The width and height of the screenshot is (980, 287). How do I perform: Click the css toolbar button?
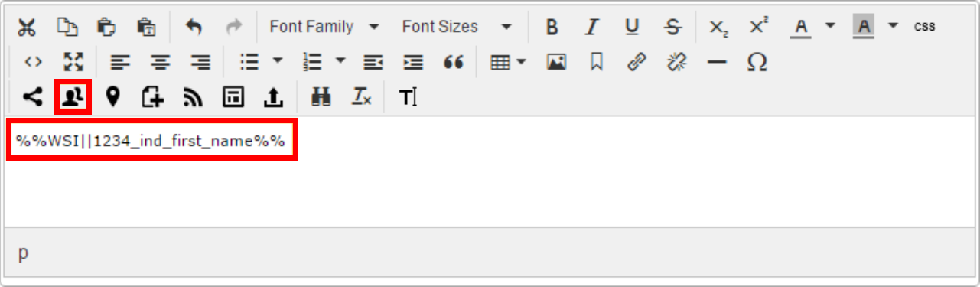click(x=924, y=27)
